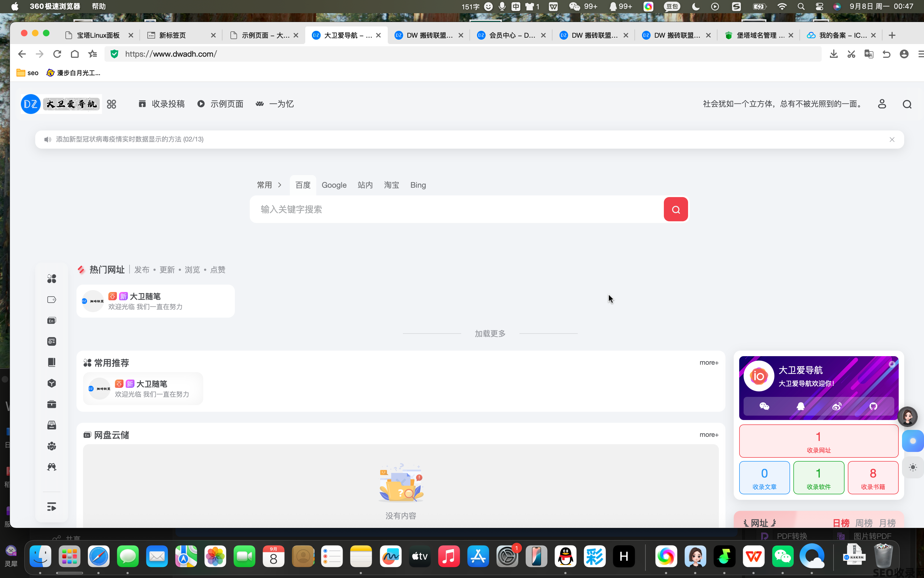Click the 收录书籍 count box

pos(873,478)
